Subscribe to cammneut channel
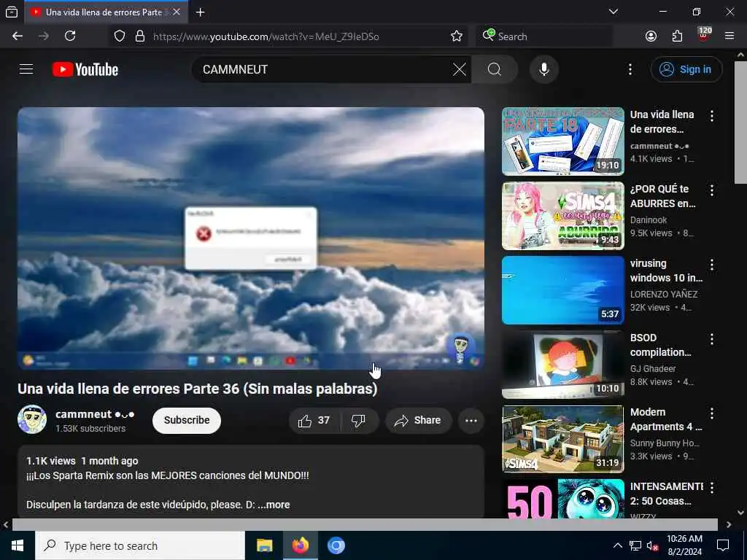This screenshot has height=560, width=747. coord(187,421)
